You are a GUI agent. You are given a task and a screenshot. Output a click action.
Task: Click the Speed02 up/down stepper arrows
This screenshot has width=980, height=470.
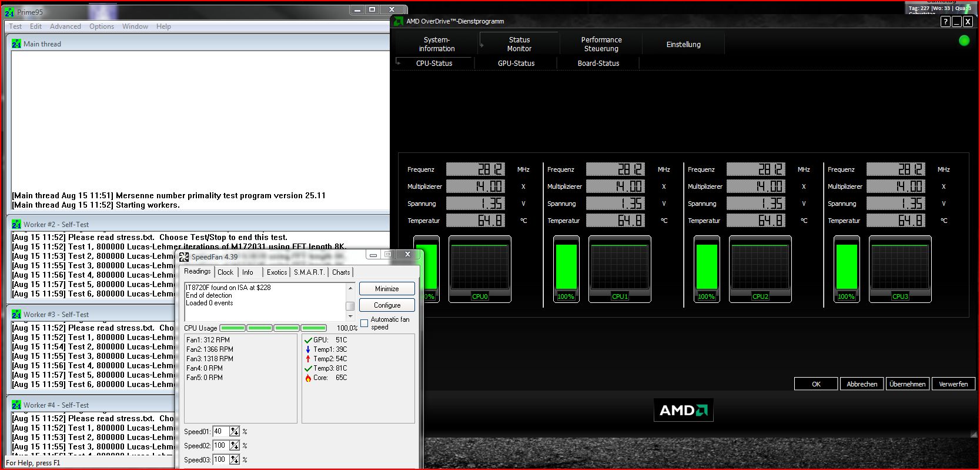[x=235, y=445]
